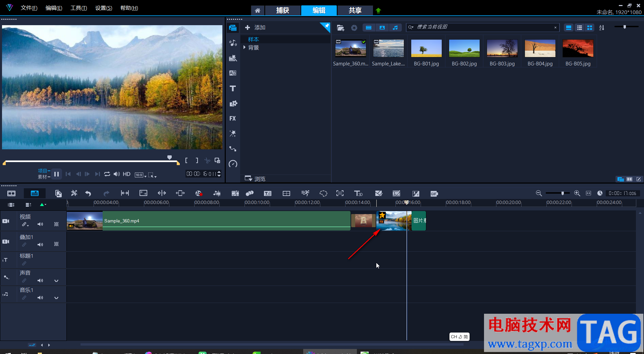
Task: Mute the 视频 track audio
Action: coord(40,224)
